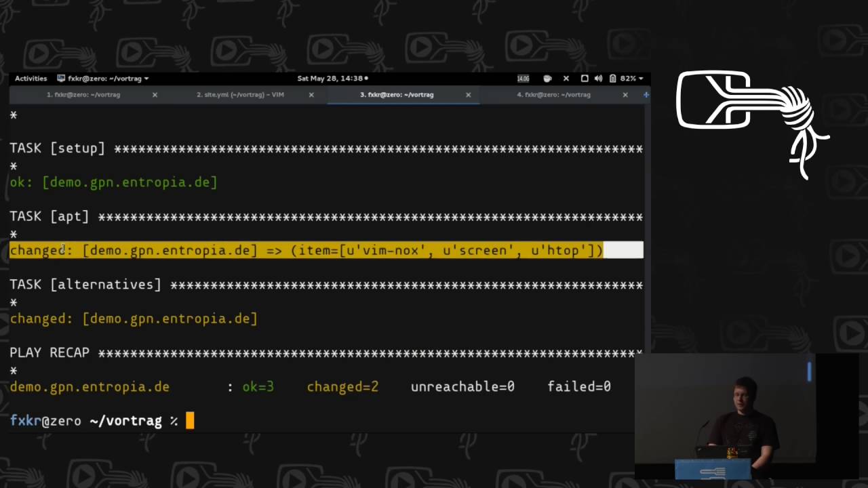Image resolution: width=868 pixels, height=488 pixels.
Task: Click the TASK [alternatives] line
Action: point(326,285)
